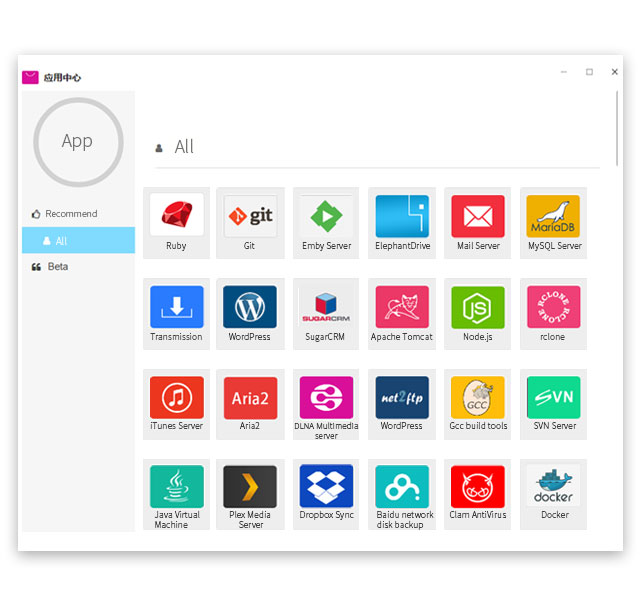Open the Git app tile
The width and height of the screenshot is (640, 609).
click(250, 223)
